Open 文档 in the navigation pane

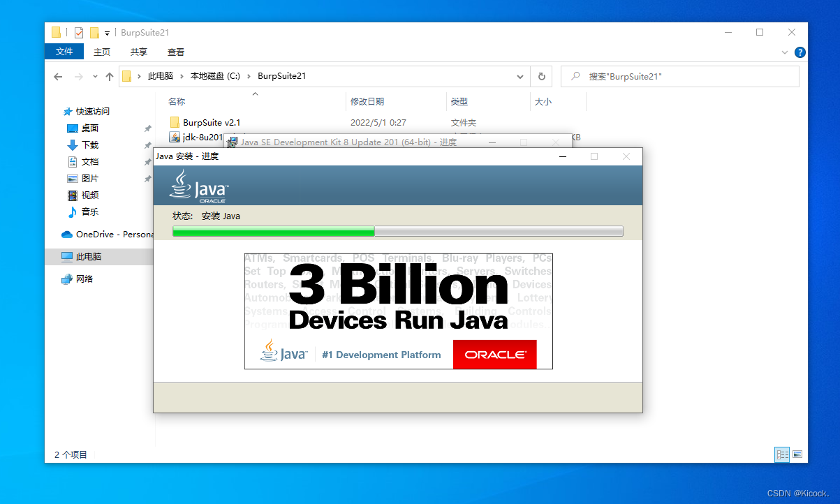point(90,162)
